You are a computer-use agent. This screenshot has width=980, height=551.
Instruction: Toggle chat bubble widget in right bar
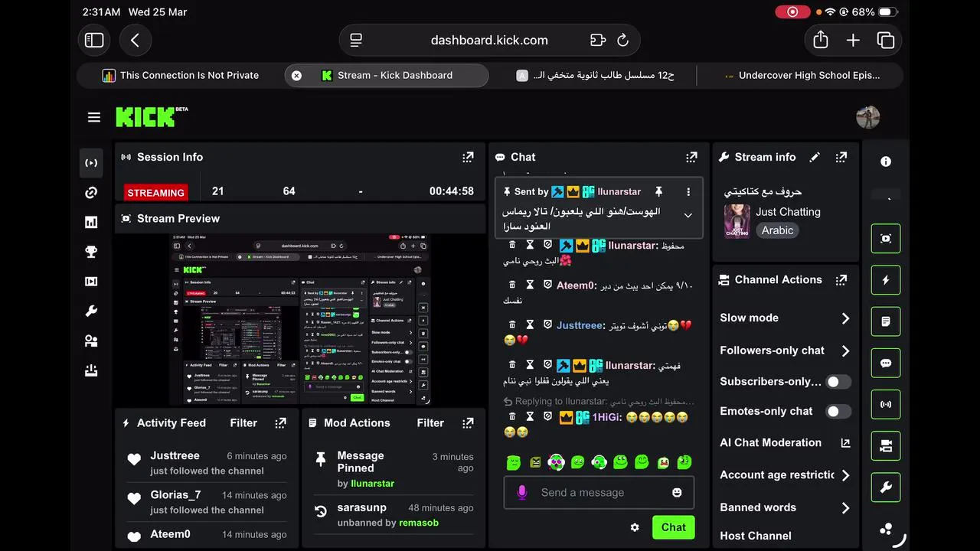(886, 364)
